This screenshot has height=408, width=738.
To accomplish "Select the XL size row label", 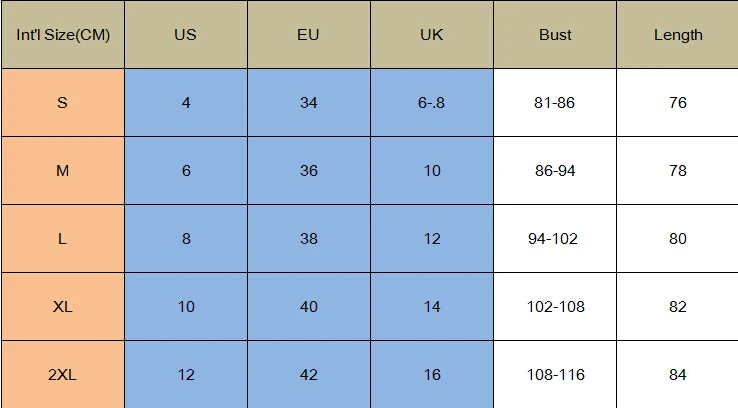I will click(63, 306).
